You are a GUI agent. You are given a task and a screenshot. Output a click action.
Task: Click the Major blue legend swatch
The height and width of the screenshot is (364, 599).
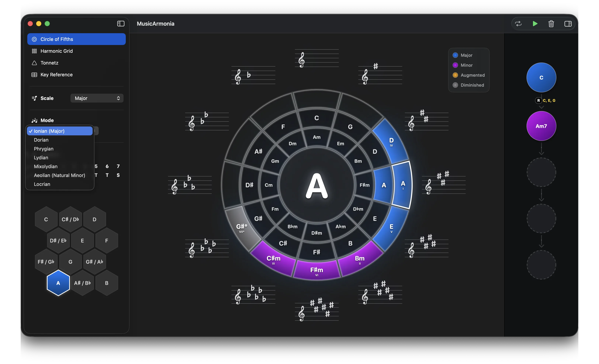coord(455,55)
